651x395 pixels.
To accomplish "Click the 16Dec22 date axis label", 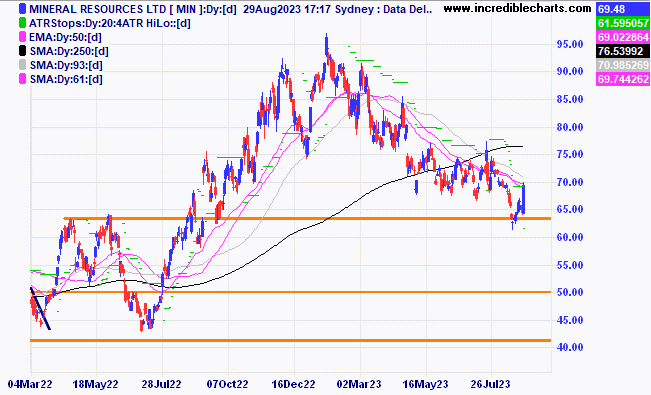I will [x=293, y=384].
